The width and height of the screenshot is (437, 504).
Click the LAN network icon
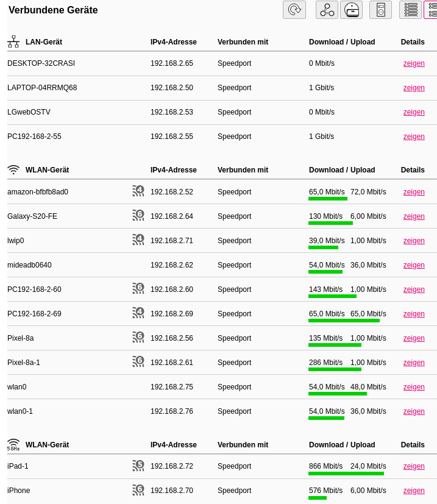click(x=13, y=41)
